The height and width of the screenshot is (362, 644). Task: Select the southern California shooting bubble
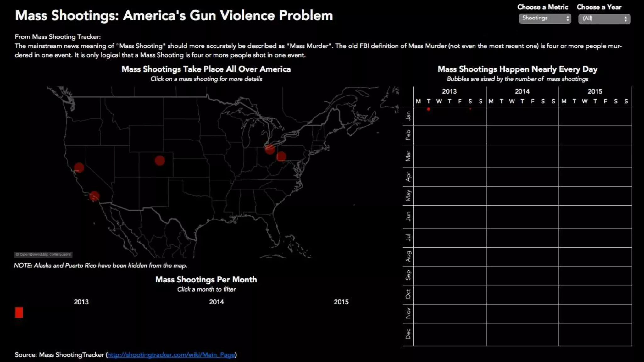pyautogui.click(x=94, y=196)
